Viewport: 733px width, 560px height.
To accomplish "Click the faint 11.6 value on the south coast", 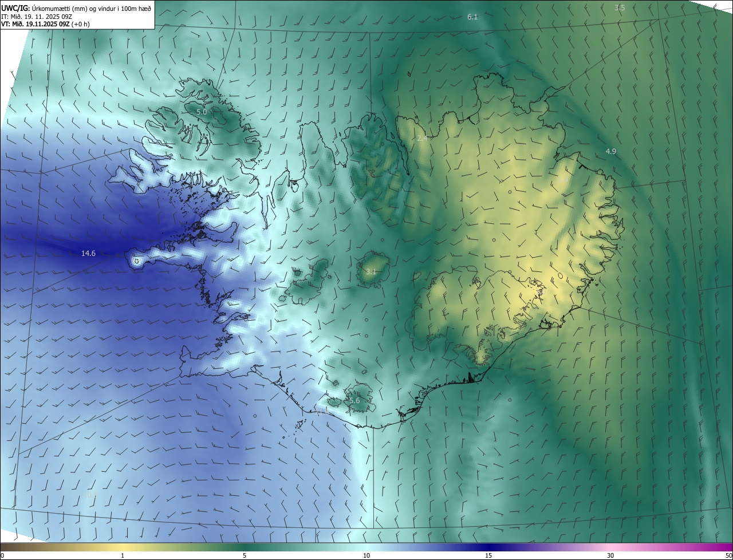I will [x=322, y=411].
